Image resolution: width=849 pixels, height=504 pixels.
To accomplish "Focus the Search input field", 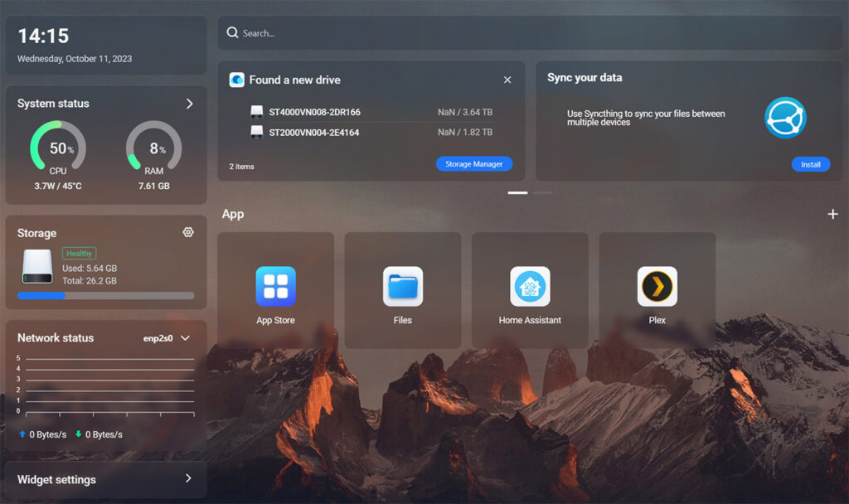I will click(531, 33).
